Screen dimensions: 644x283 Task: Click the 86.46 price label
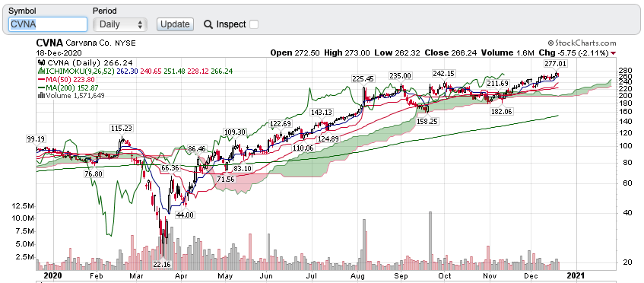(197, 148)
